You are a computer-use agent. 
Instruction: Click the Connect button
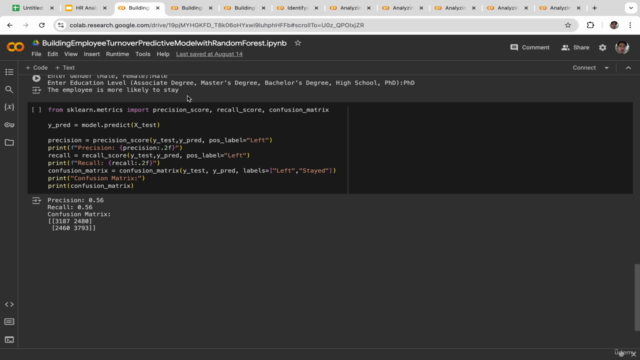584,68
